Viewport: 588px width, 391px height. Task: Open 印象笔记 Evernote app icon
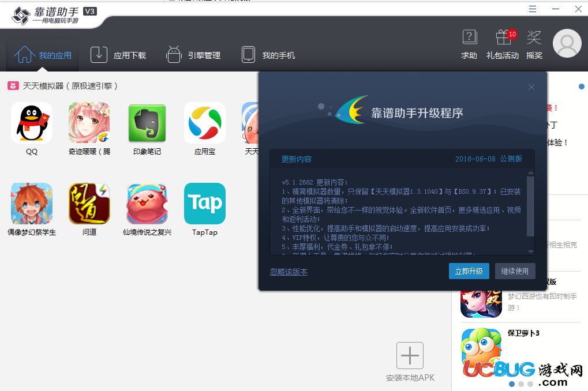(147, 123)
